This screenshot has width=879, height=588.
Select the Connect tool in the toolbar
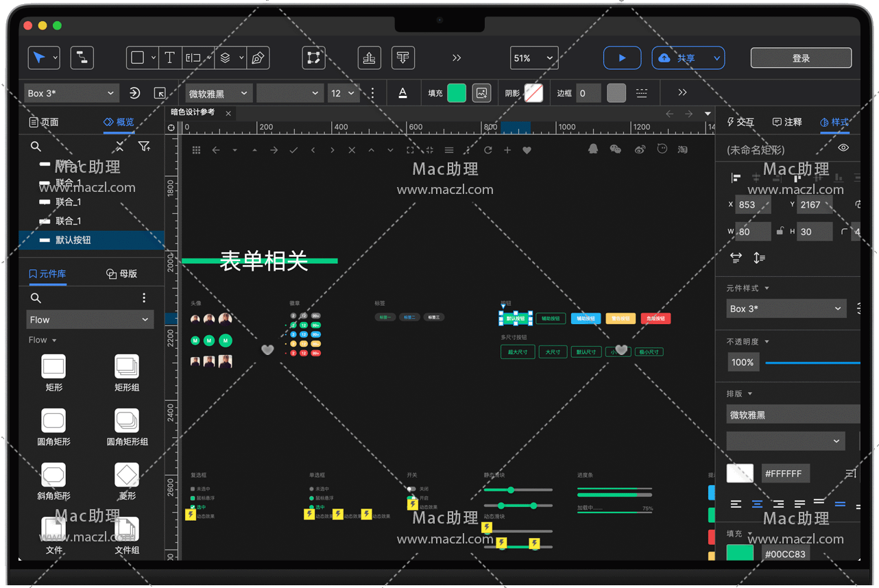coord(82,58)
